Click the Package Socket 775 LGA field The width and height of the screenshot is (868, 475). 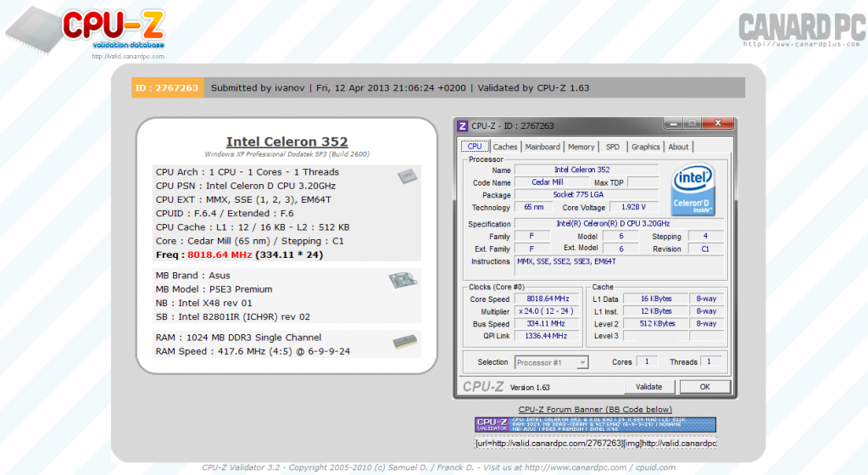pos(587,194)
